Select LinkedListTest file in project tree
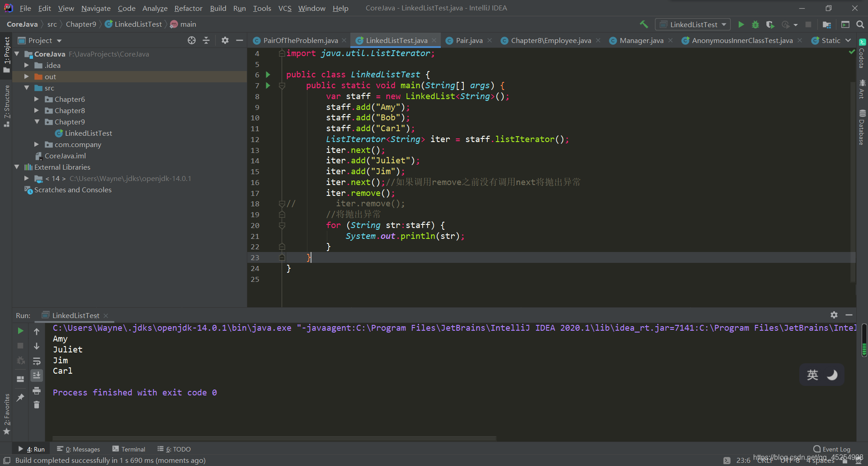Viewport: 868px width, 466px height. [88, 133]
